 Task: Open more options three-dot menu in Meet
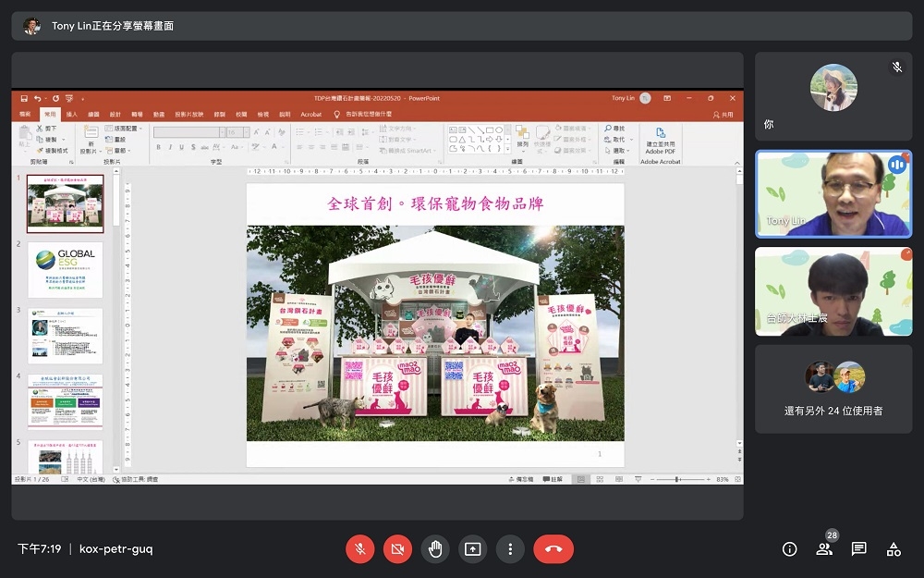510,549
